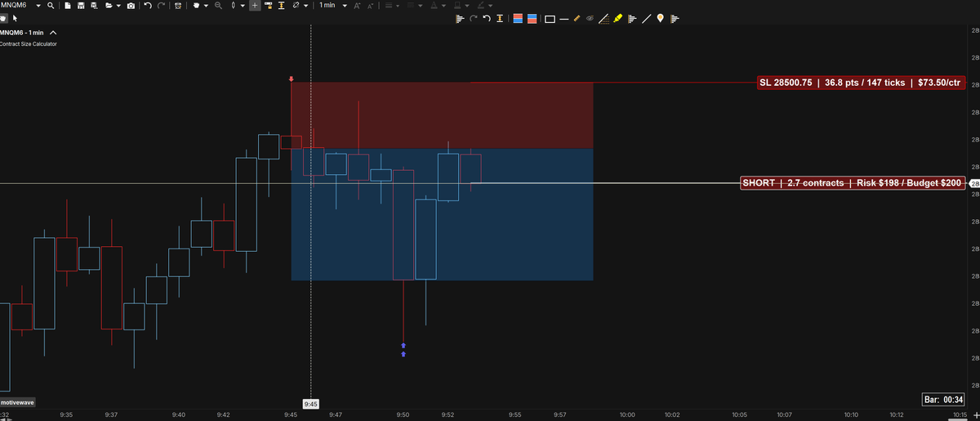Screen dimensions: 980x421
Task: Select red-over-blue risk reward tool
Action: [518, 19]
